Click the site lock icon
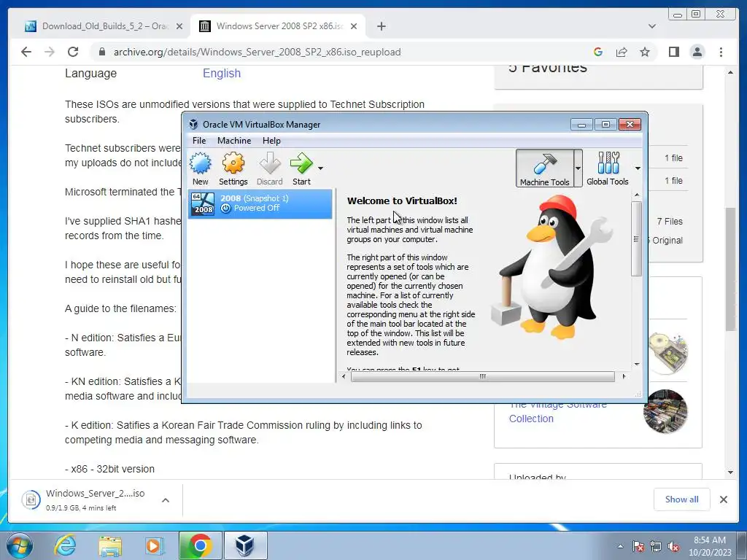The width and height of the screenshot is (747, 560). coord(102,52)
